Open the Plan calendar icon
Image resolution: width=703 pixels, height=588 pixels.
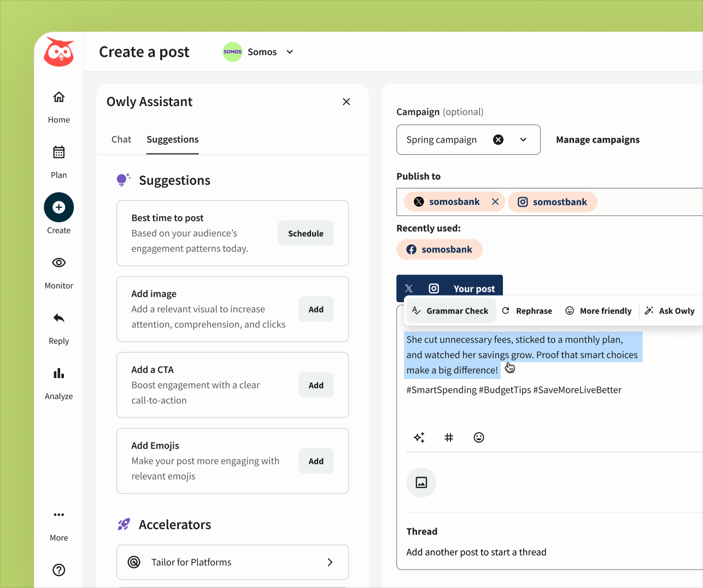[x=58, y=152]
